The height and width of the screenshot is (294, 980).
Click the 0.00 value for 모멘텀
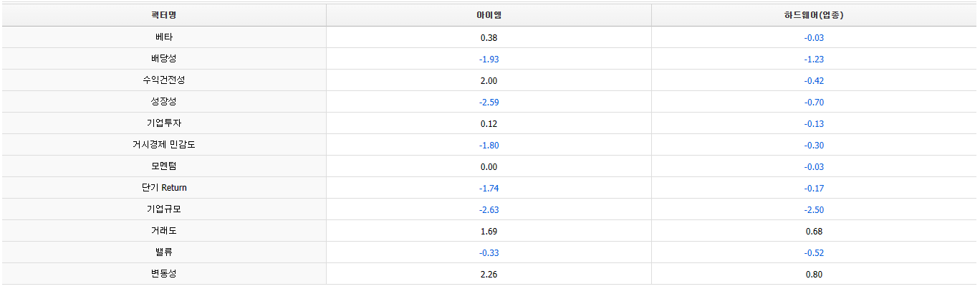489,166
